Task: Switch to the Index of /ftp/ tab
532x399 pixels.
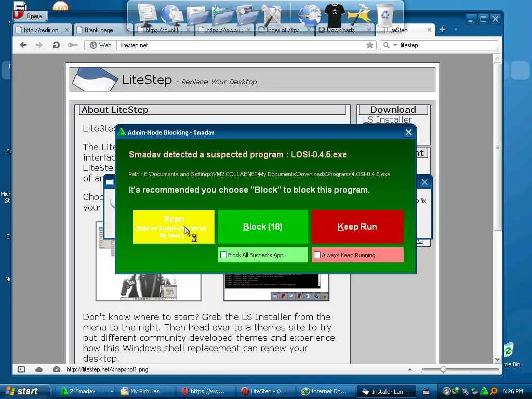Action: coord(284,30)
